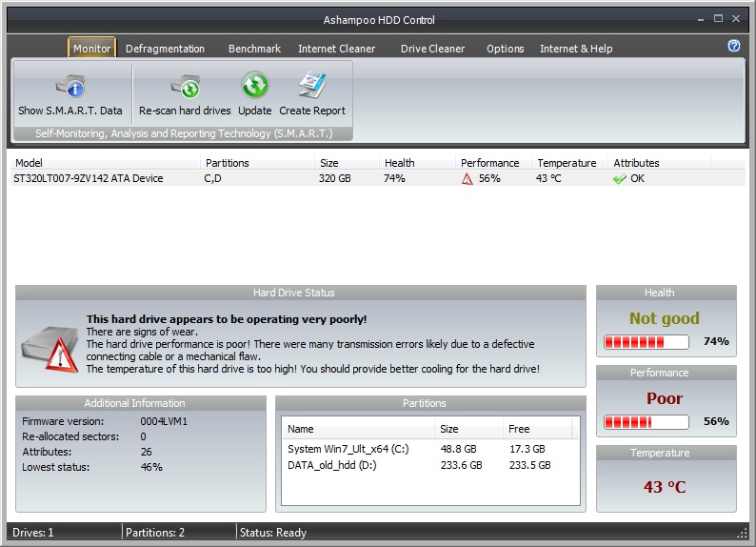This screenshot has width=756, height=547.
Task: Click "Partitions: 2" in the status bar
Action: point(155,533)
